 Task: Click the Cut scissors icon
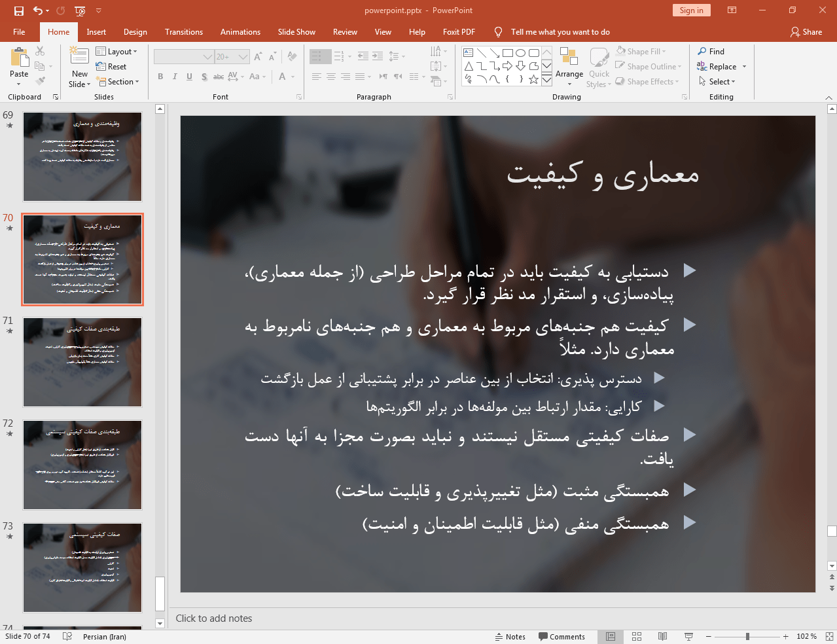[40, 51]
